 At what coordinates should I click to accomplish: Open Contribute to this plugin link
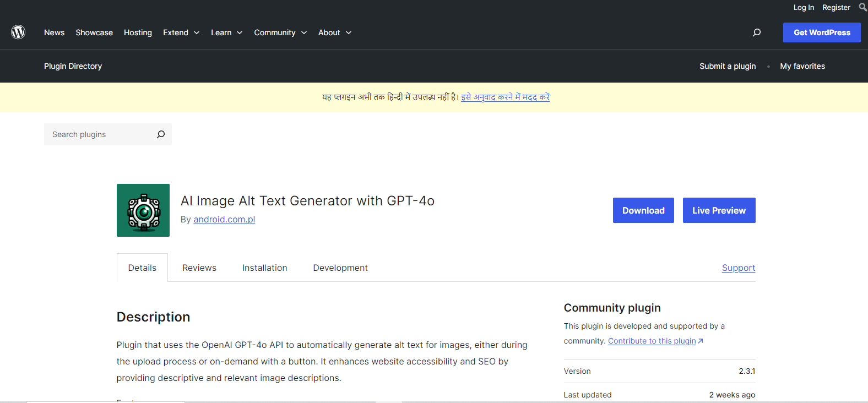pos(655,341)
